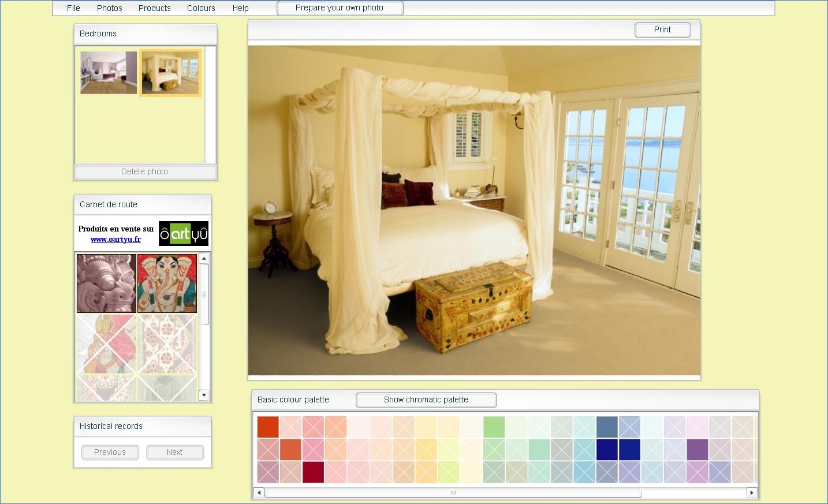Screen dimensions: 828x504
Task: Open the File menu
Action: [x=73, y=8]
